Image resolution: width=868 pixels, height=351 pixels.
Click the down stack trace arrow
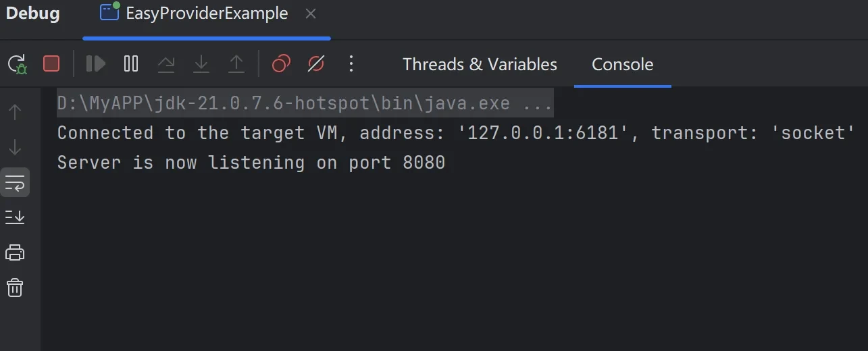[x=15, y=147]
